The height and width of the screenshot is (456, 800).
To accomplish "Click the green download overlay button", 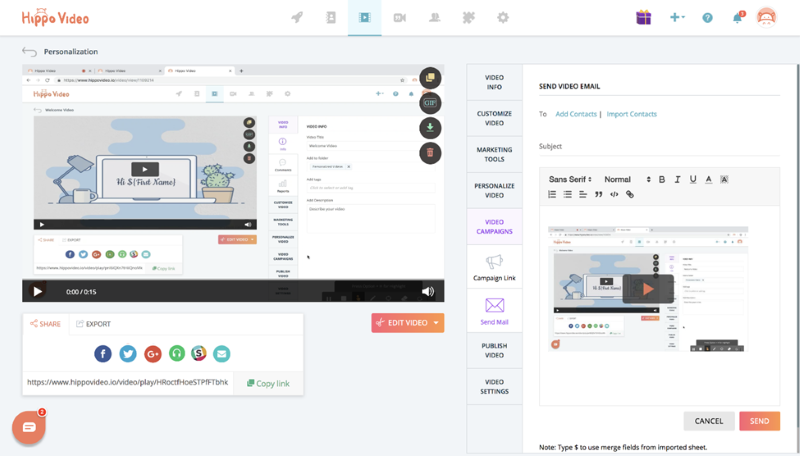I will [430, 128].
